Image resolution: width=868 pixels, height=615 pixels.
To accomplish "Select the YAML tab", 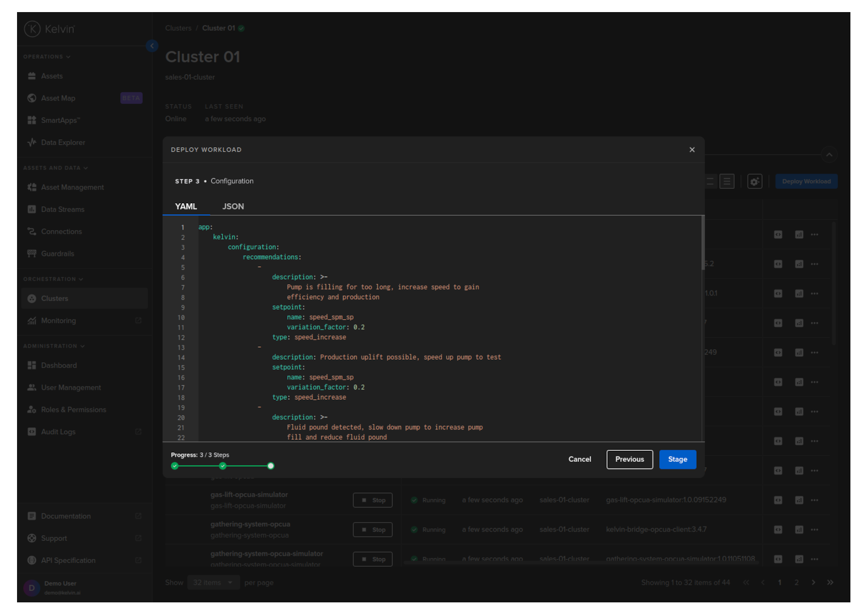I will point(186,206).
